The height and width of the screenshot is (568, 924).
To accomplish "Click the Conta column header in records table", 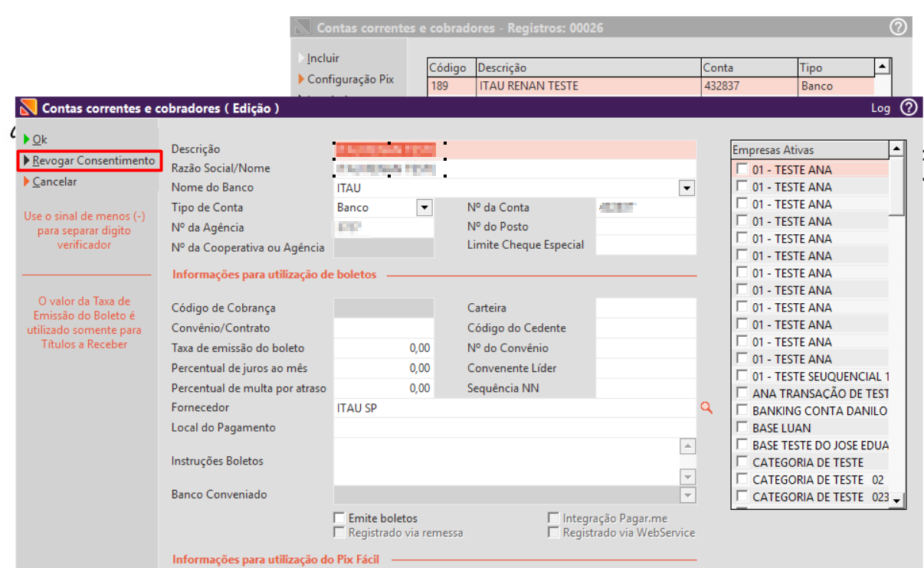I will click(x=749, y=68).
